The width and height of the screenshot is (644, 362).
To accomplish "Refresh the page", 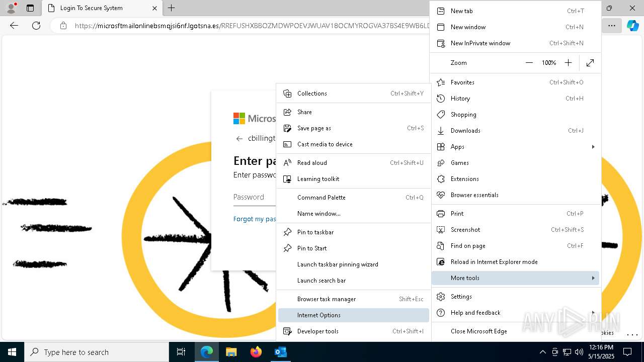I will pos(36,26).
